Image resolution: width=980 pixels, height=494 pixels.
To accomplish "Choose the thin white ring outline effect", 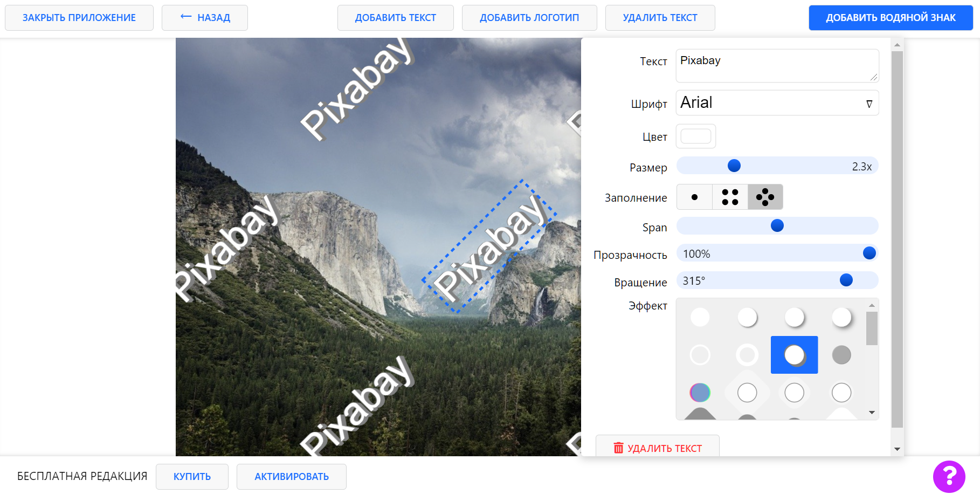I will click(700, 355).
